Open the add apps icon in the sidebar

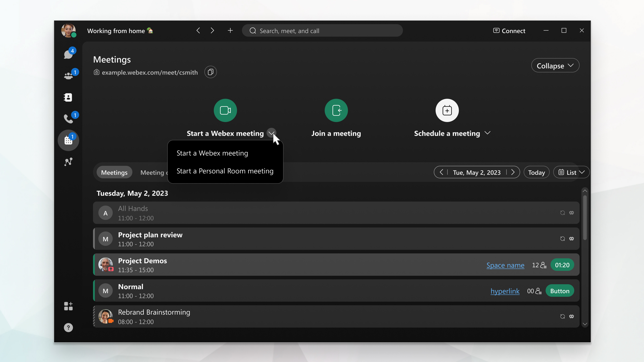(x=68, y=306)
